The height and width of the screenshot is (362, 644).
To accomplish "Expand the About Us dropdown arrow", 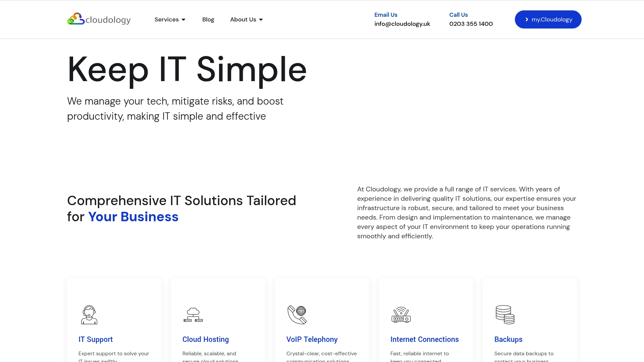I will (x=261, y=20).
